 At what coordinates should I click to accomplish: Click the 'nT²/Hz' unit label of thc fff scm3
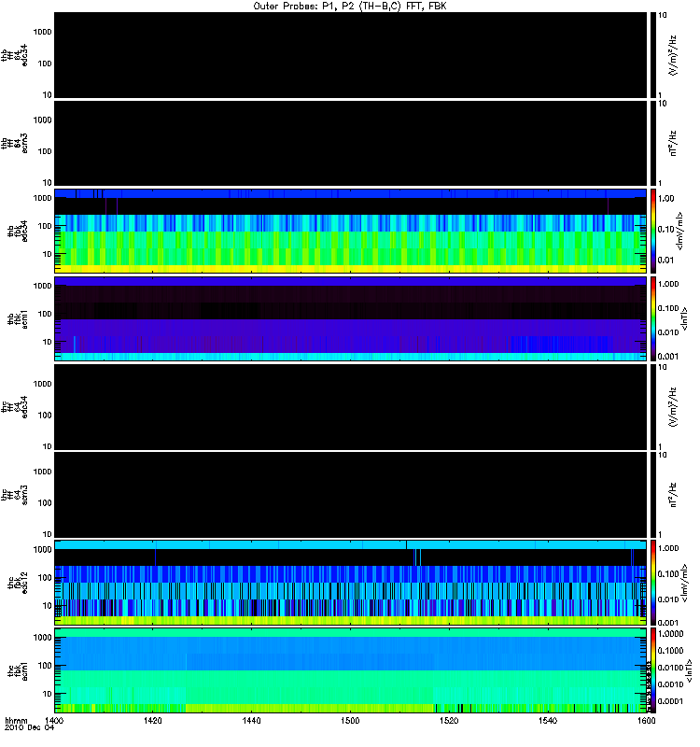[672, 495]
